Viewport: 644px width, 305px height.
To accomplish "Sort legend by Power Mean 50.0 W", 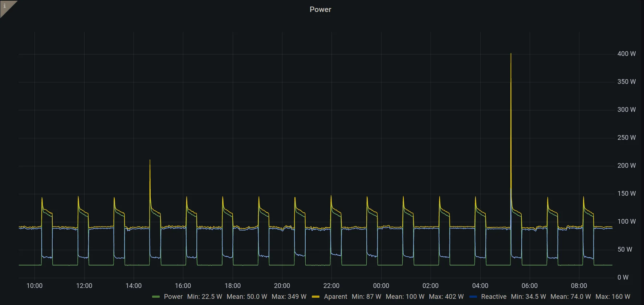I will click(x=247, y=297).
